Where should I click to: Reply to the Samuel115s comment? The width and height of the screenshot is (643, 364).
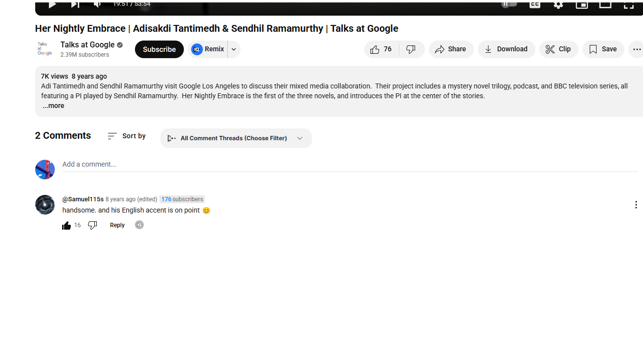click(x=117, y=225)
